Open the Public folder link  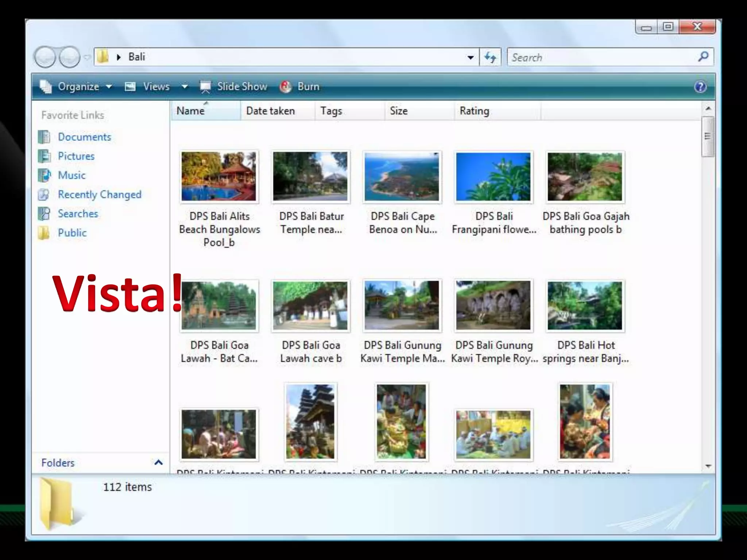(x=72, y=233)
